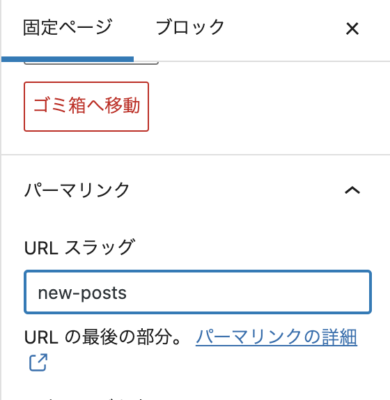Click empty space right of new-posts in slug box
Viewport: 390px width, 400px height.
(250, 292)
